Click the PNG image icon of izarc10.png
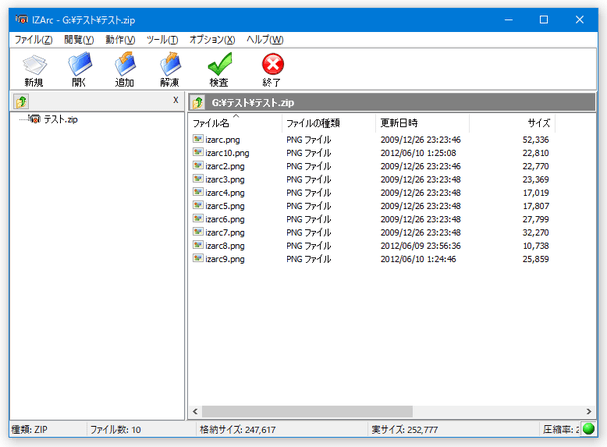Screen dimensions: 607x447 198,152
